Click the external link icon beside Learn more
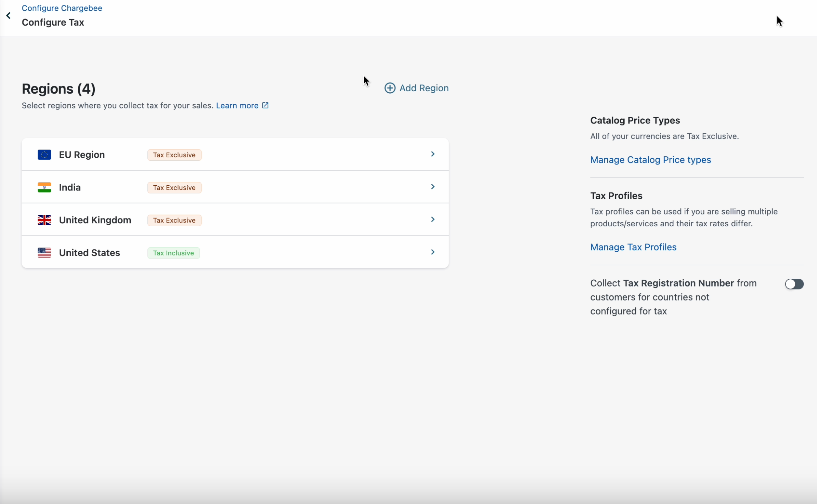 pos(265,105)
